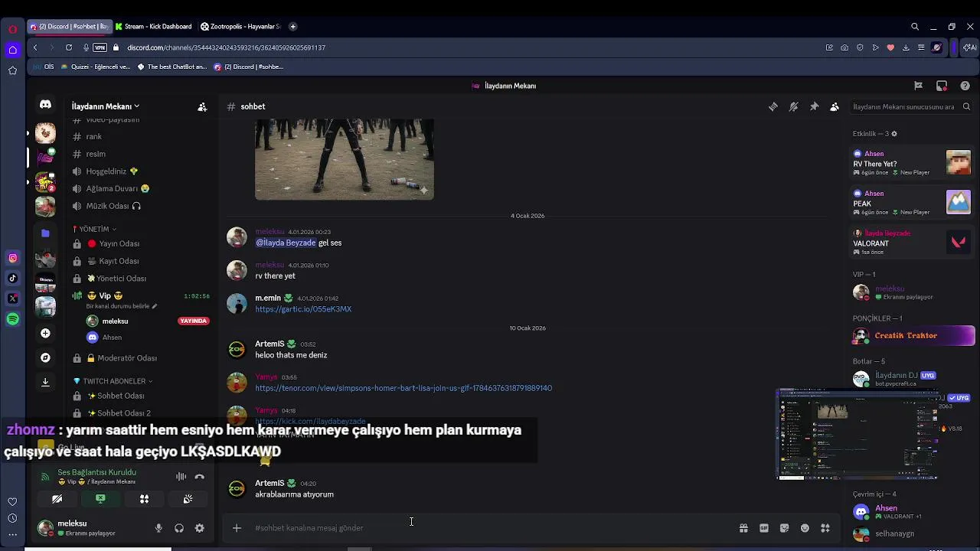
Task: Open the gartic.io link
Action: (x=303, y=309)
